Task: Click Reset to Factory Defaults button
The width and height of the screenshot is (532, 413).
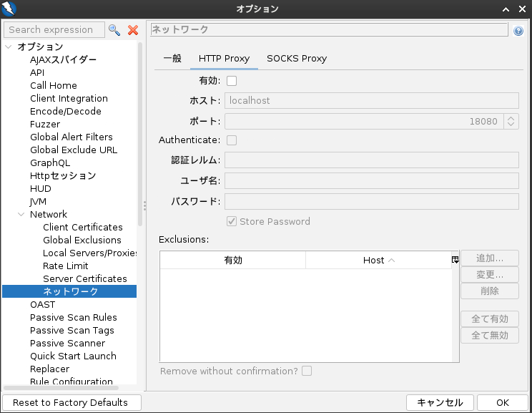Action: click(71, 402)
